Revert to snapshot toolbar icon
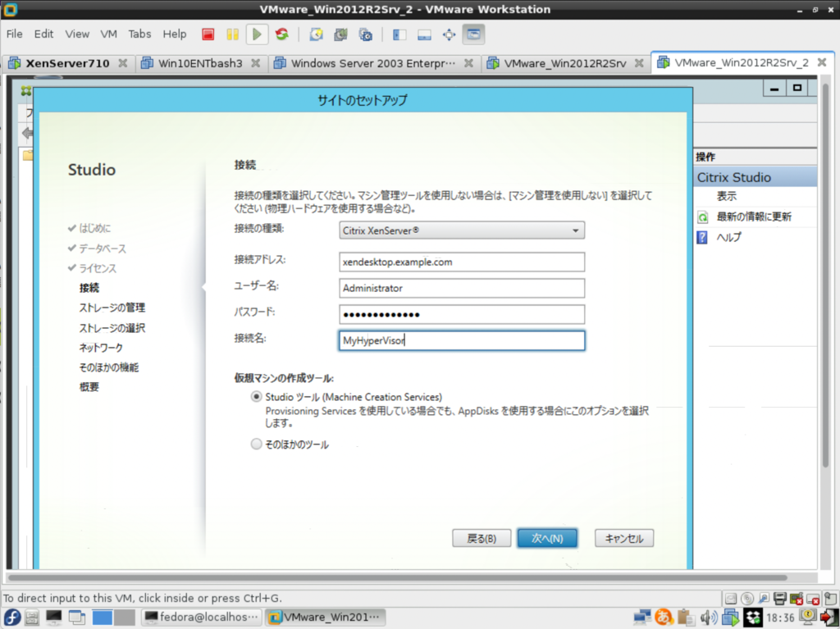Screen dimensions: 840x629 [x=340, y=34]
